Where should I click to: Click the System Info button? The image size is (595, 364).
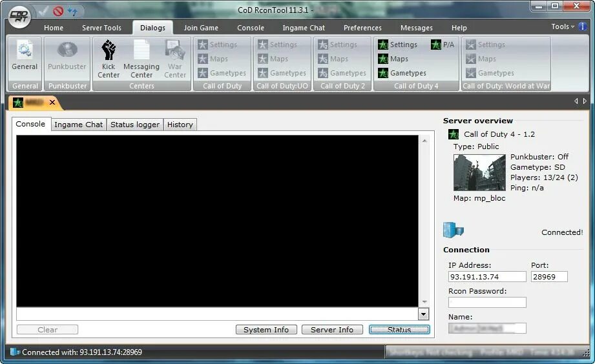266,330
